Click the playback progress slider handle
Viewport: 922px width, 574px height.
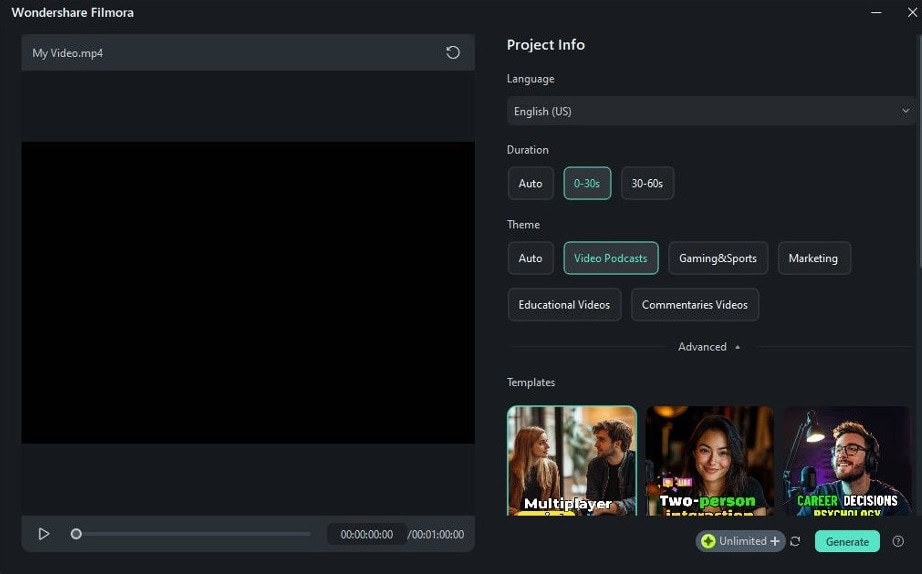click(x=76, y=534)
